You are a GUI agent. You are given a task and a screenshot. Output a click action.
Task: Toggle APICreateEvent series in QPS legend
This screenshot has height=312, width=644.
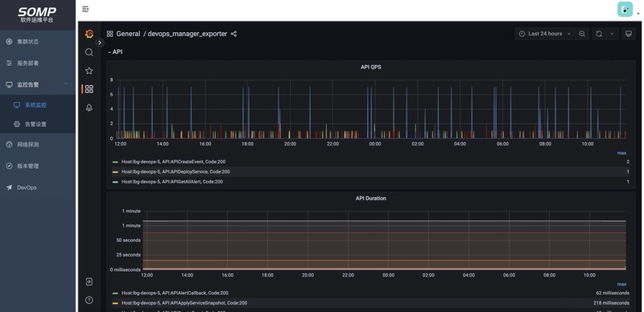click(173, 162)
